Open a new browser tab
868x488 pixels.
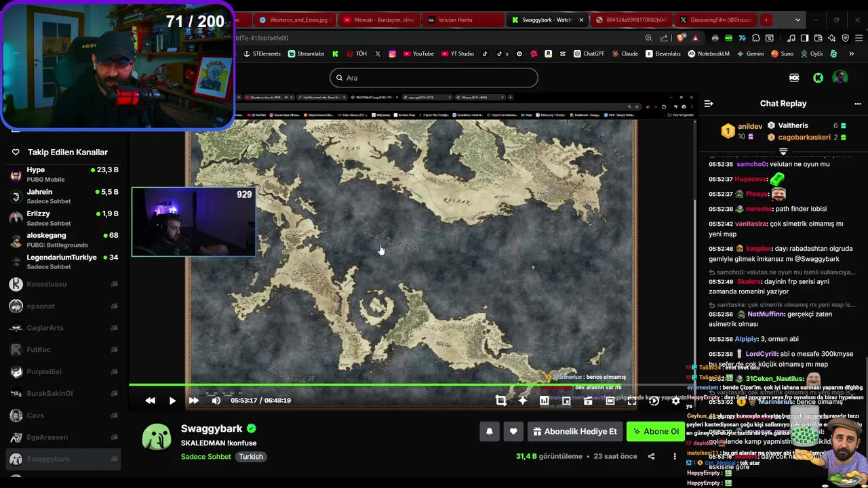[x=766, y=20]
